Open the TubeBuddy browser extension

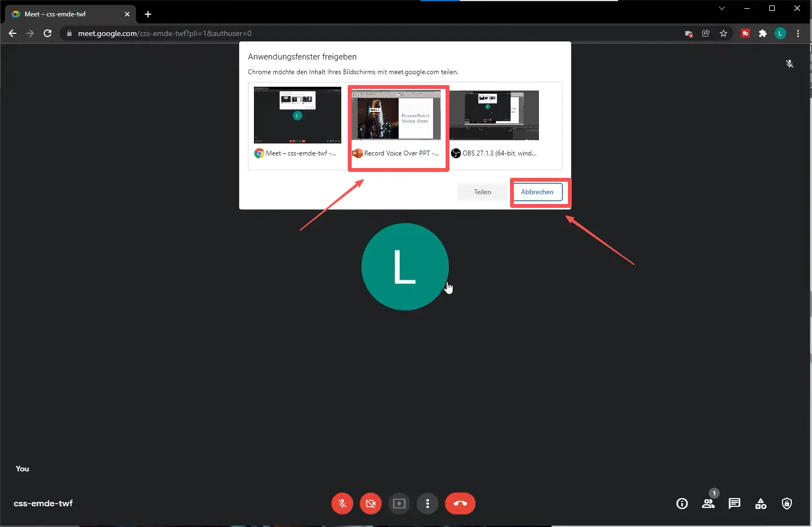(x=745, y=33)
